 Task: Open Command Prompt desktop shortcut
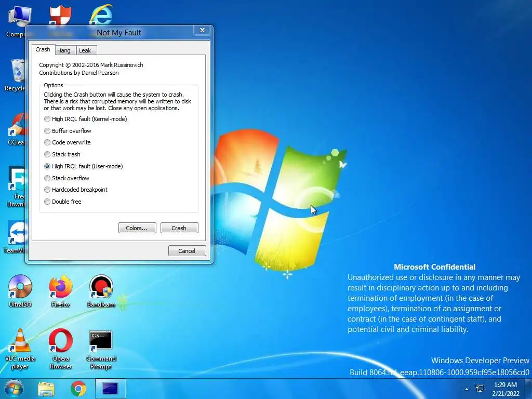click(x=101, y=349)
